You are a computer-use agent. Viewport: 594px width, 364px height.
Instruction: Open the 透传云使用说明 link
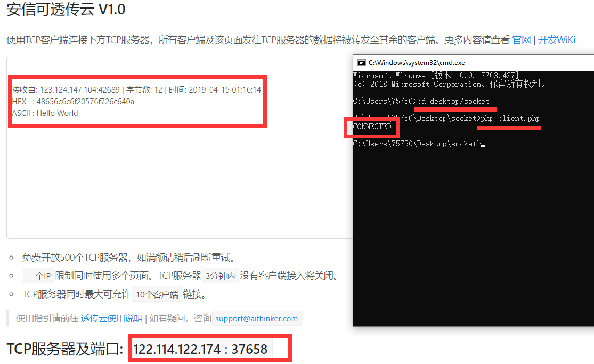pos(111,319)
